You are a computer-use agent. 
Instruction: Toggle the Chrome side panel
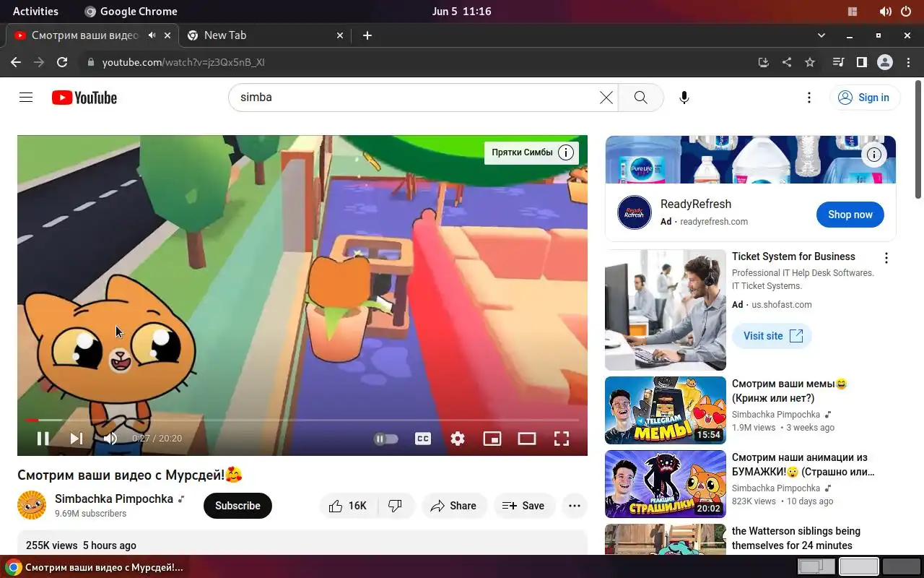(861, 63)
